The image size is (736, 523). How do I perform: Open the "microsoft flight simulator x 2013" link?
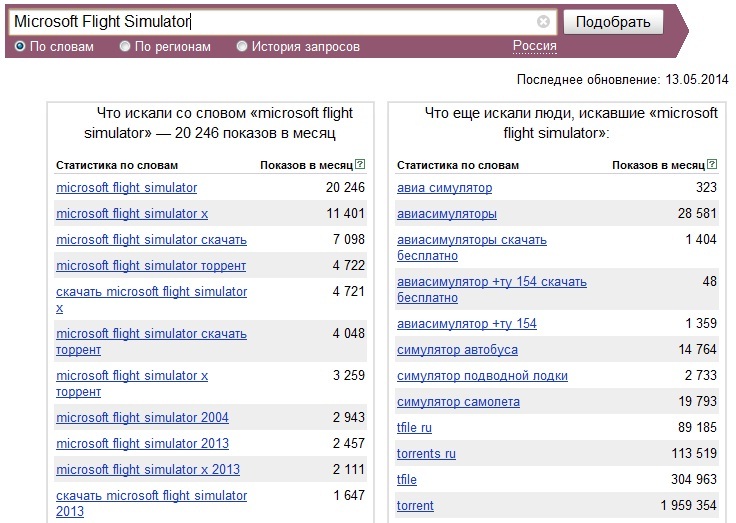click(x=148, y=469)
